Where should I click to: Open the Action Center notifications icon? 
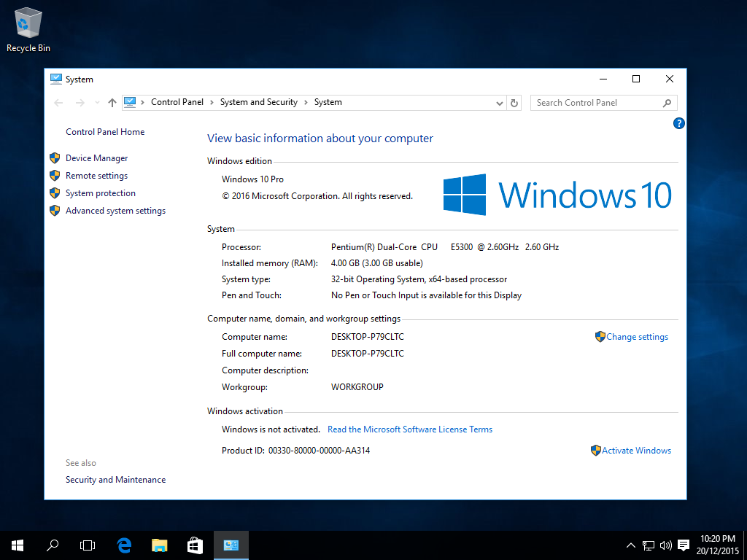684,545
